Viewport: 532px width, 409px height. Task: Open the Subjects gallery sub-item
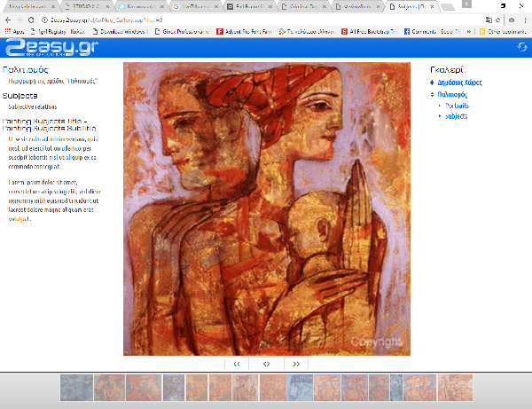pos(457,116)
